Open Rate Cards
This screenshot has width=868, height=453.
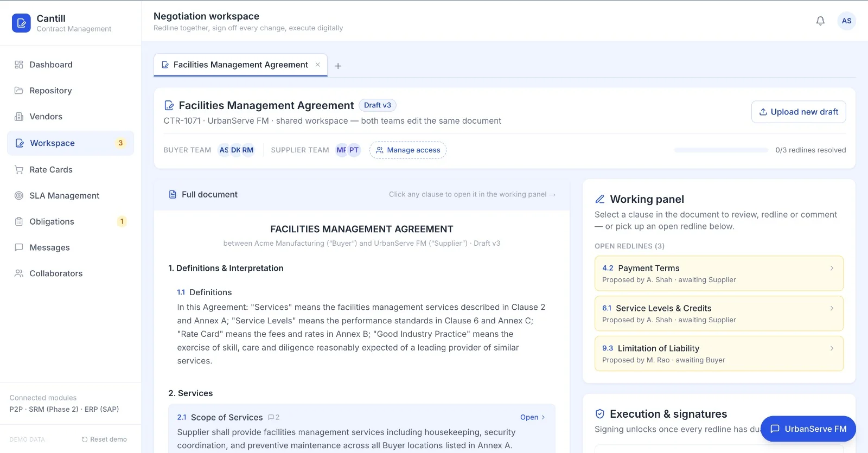(x=71, y=170)
